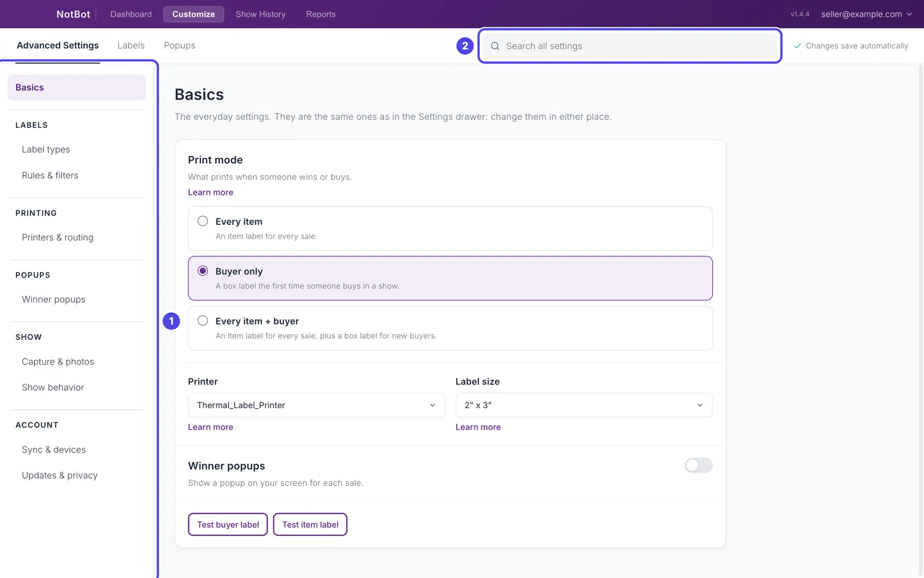Click the search magnifier icon
The image size is (924, 578).
coord(495,46)
